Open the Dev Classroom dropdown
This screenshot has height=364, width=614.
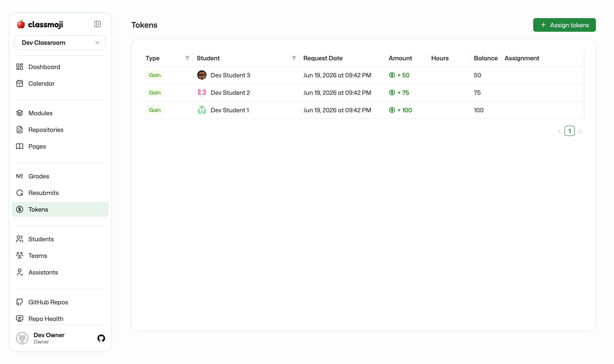click(60, 43)
